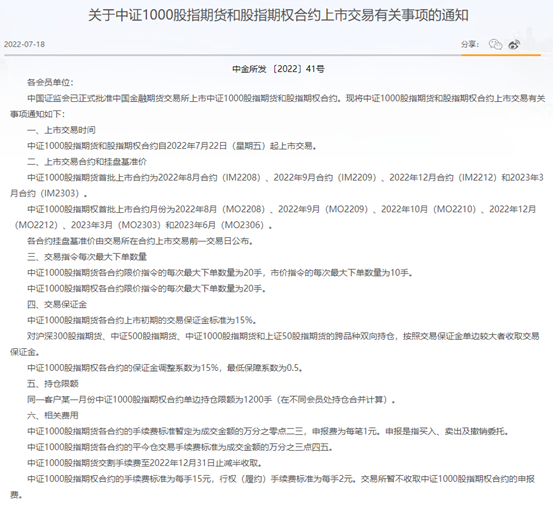The image size is (553, 505).
Task: Click the notice title about 中证1000 contracts
Action: click(x=278, y=16)
